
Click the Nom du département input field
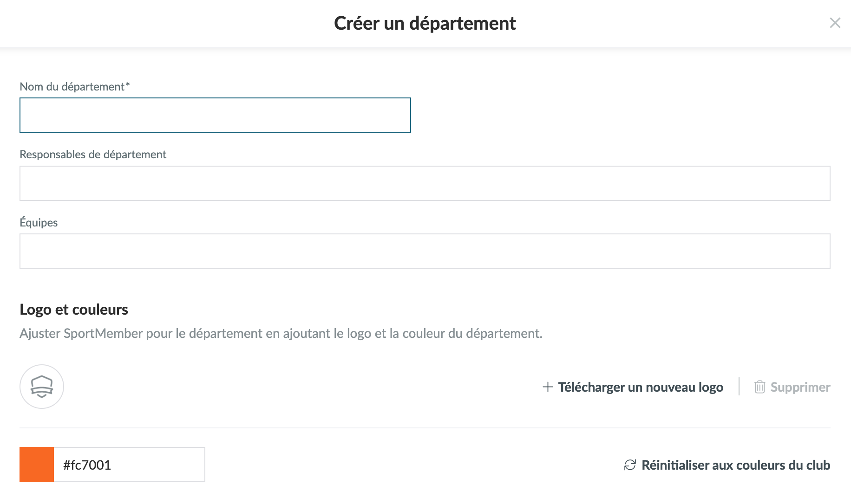[215, 115]
